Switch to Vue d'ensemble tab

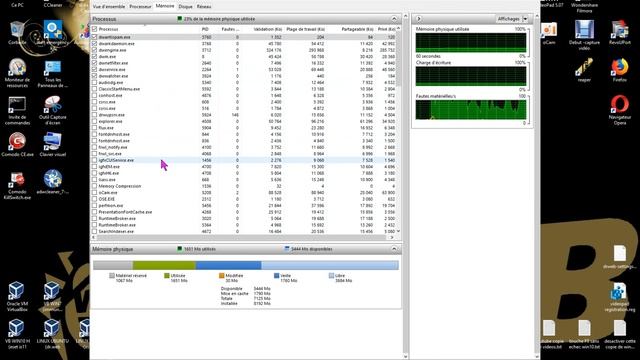[x=109, y=7]
